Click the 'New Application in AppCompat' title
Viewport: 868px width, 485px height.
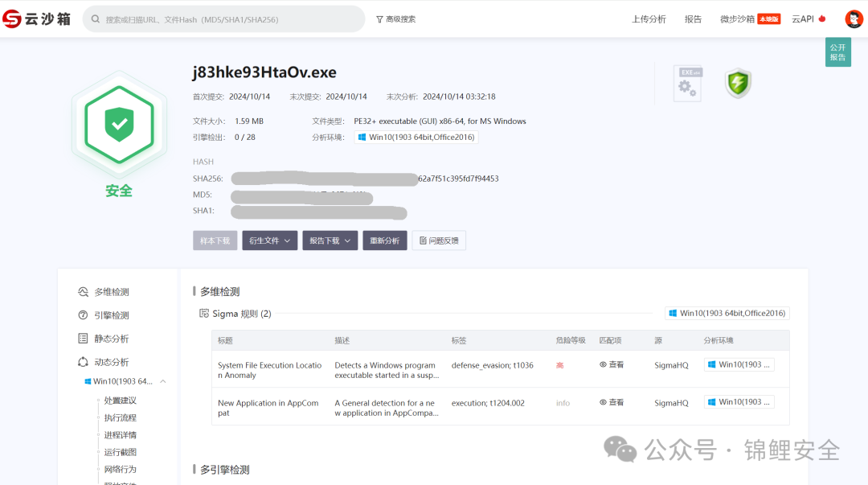(x=268, y=408)
